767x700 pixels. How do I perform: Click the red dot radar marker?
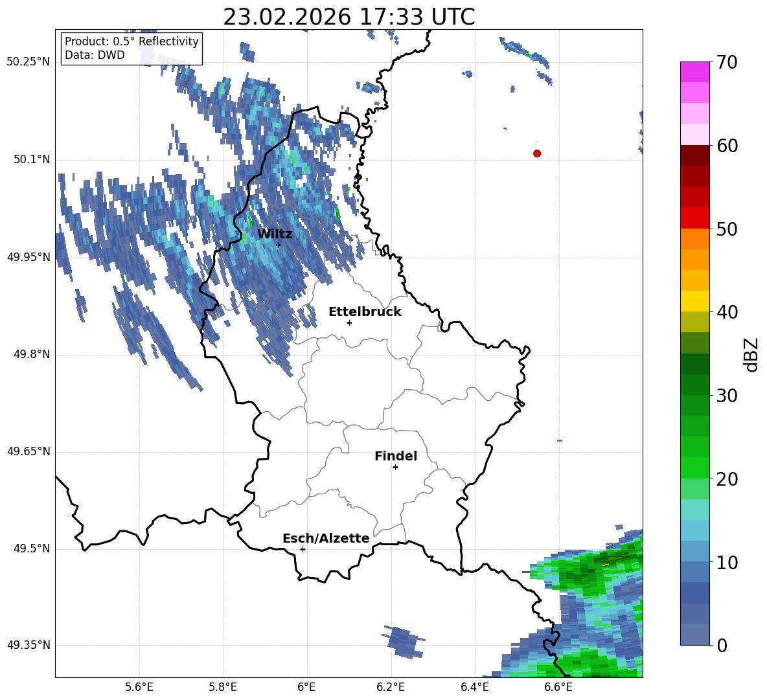tap(537, 153)
